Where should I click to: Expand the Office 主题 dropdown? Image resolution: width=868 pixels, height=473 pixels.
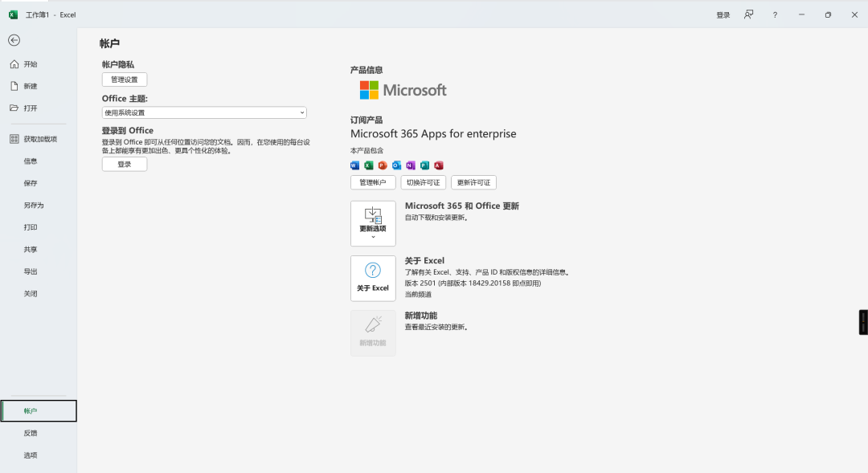click(204, 113)
